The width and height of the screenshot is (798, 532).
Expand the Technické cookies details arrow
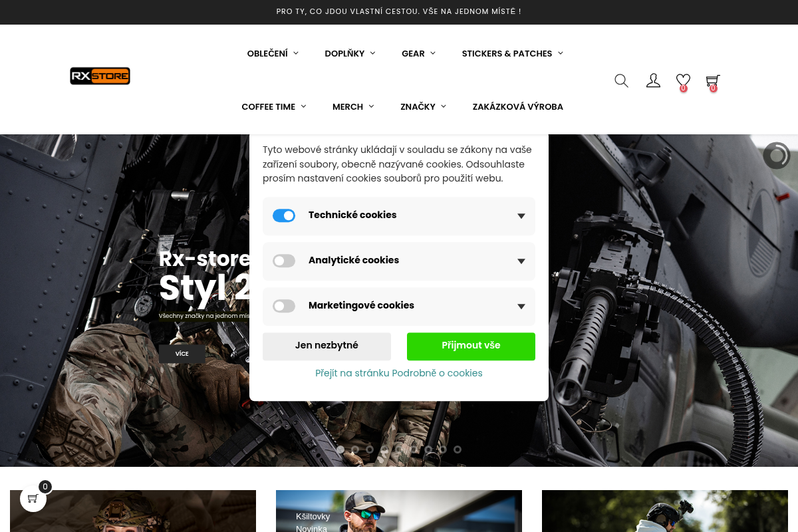coord(521,216)
